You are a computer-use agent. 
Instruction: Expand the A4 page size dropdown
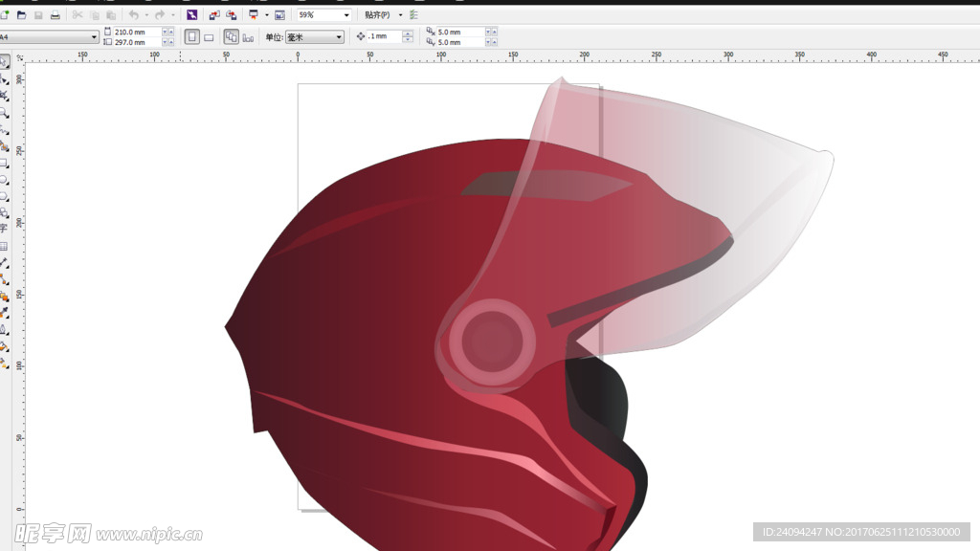(94, 37)
